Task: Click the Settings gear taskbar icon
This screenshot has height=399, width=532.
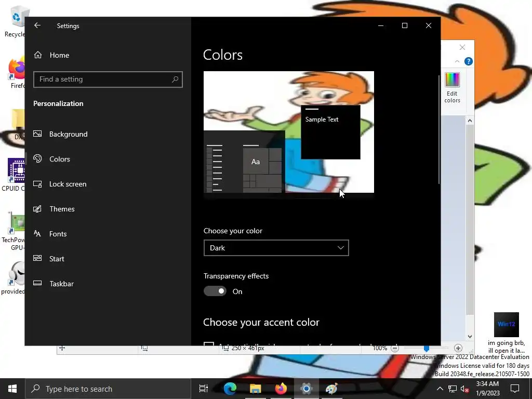Action: (x=306, y=389)
